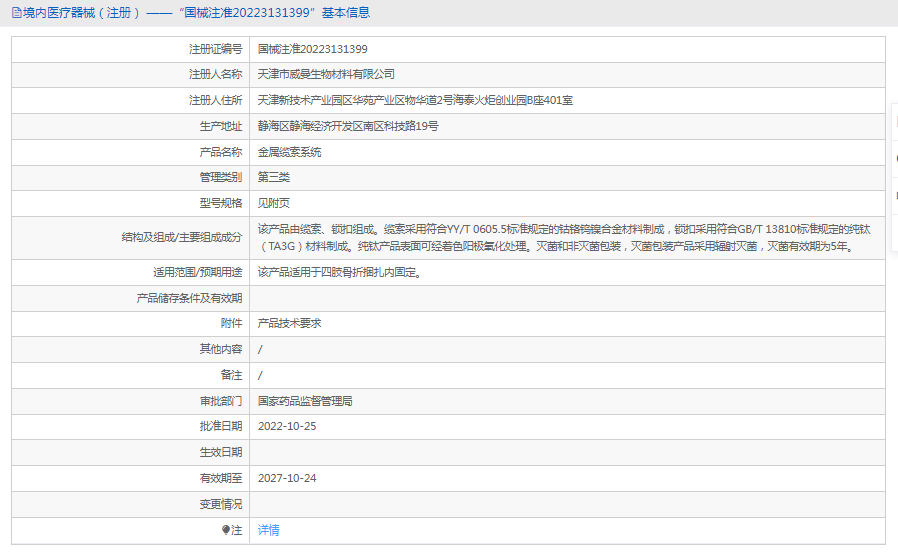
Task: Click the structure description paragraph starting 该产品由缆索
Action: click(x=564, y=238)
